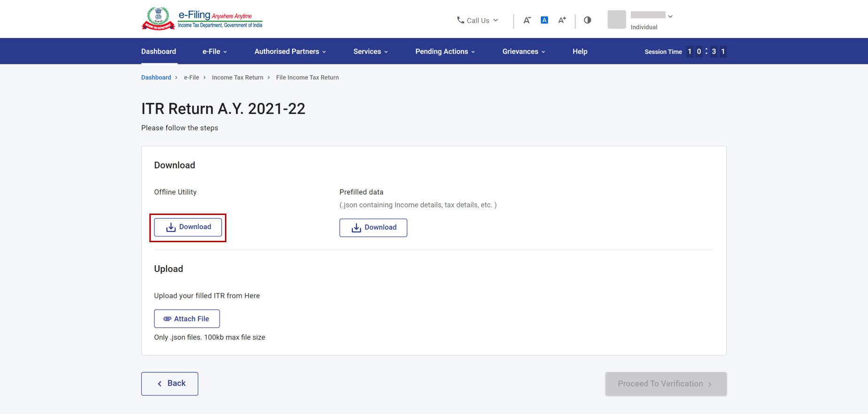Viewport: 868px width, 414px height.
Task: Open the Authorised Partners menu
Action: tap(290, 52)
